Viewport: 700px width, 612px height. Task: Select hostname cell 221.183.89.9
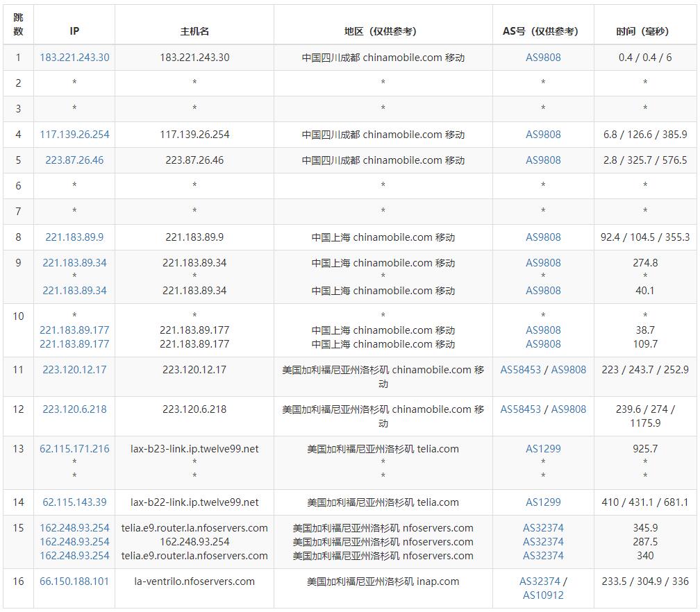tap(194, 237)
